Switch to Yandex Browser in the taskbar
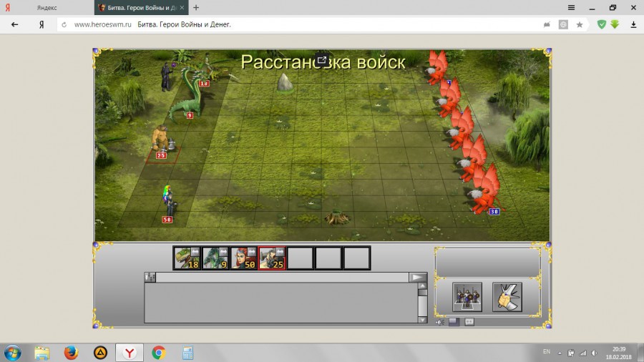This screenshot has width=644, height=362. (x=130, y=353)
